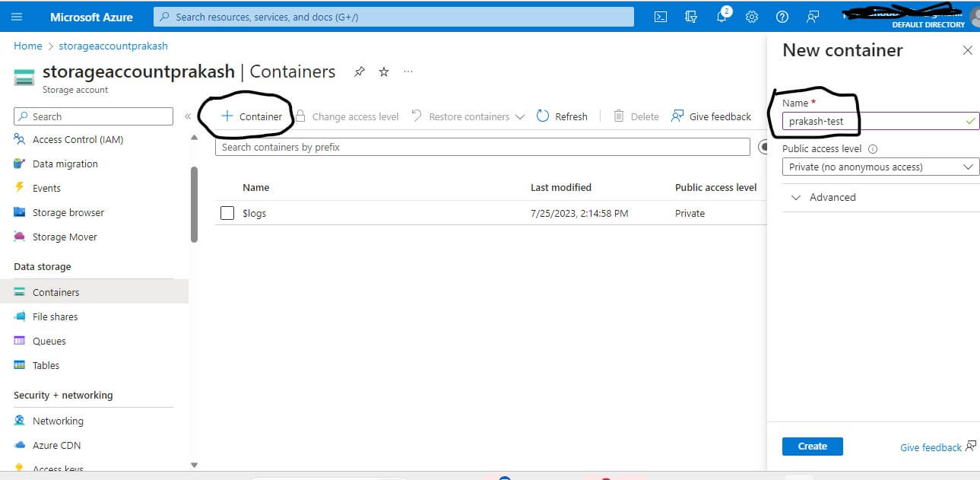
Task: Mark storageaccountprakash as favorite star
Action: pyautogui.click(x=384, y=72)
